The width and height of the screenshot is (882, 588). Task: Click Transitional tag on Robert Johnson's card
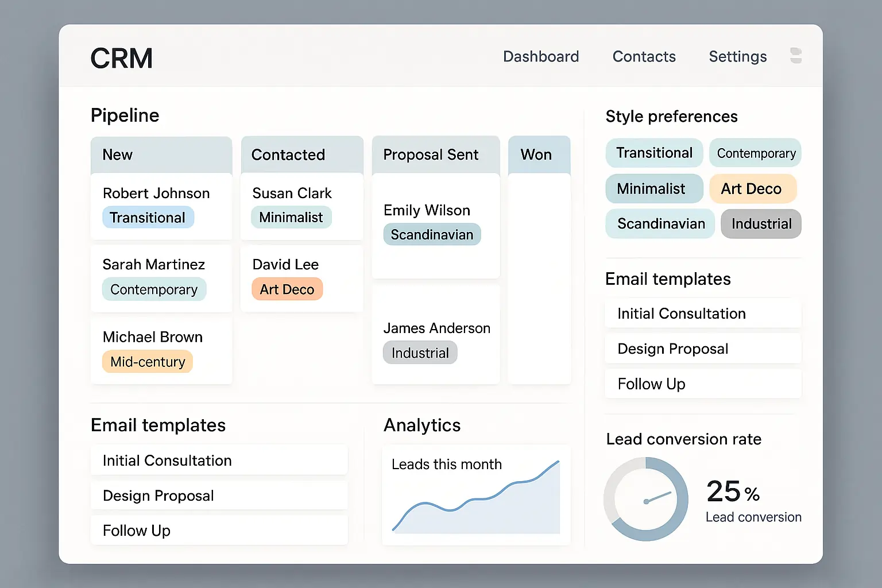pos(148,218)
